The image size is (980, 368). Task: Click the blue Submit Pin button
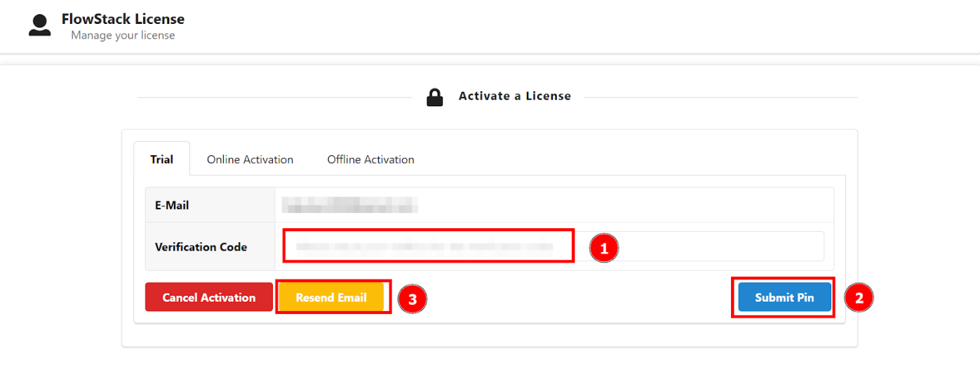[784, 297]
